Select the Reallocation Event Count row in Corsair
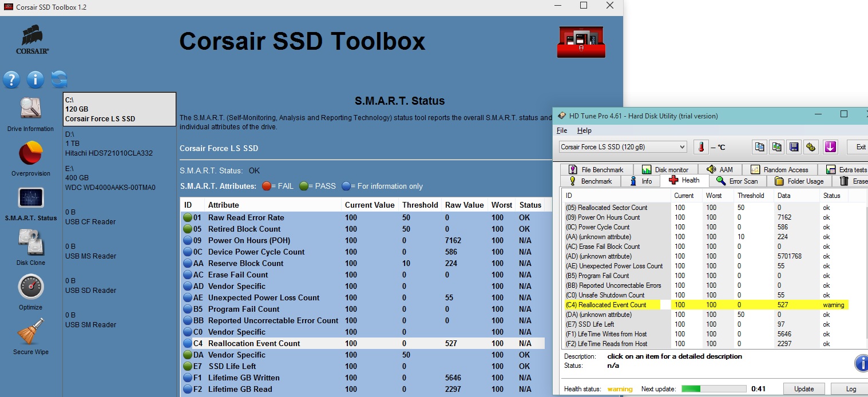 point(363,343)
